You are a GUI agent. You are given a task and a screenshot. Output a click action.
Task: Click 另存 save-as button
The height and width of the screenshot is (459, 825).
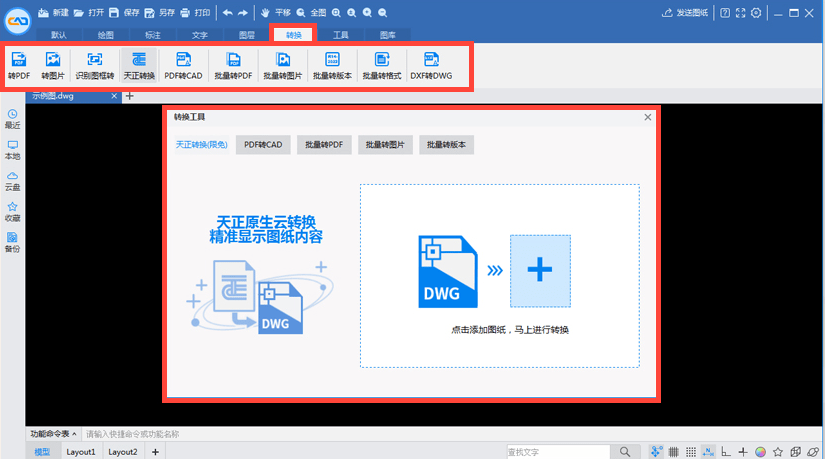coord(159,13)
